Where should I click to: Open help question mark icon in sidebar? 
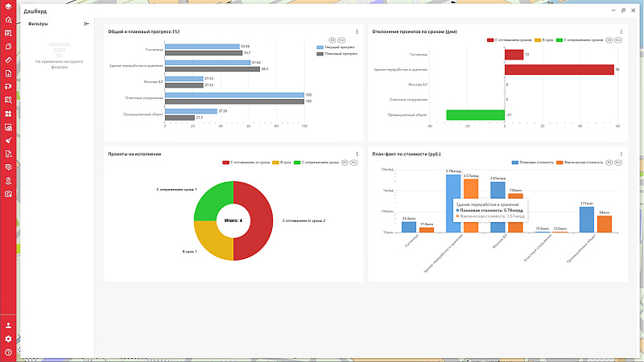click(x=8, y=352)
